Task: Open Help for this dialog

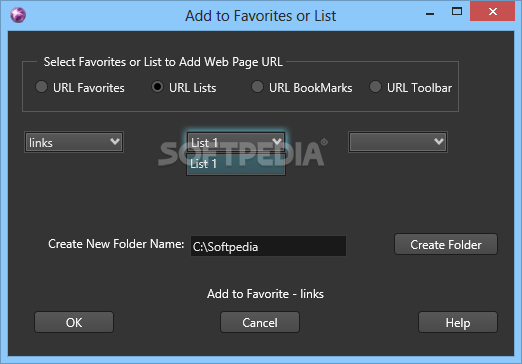Action: click(458, 322)
